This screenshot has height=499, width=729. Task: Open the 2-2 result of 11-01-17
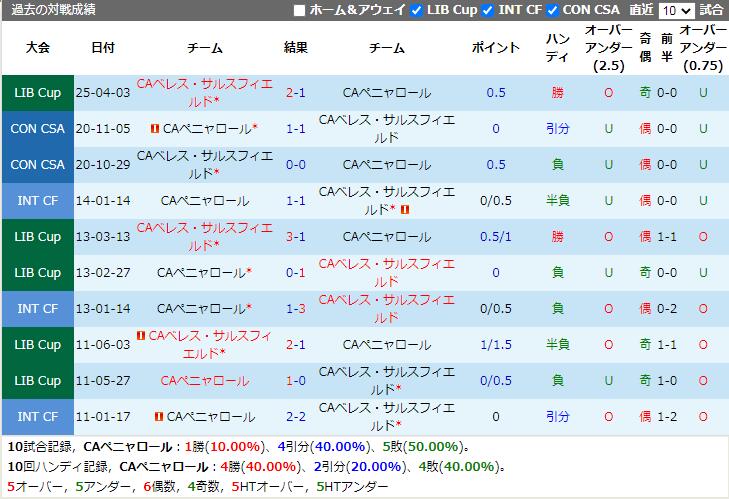point(296,417)
